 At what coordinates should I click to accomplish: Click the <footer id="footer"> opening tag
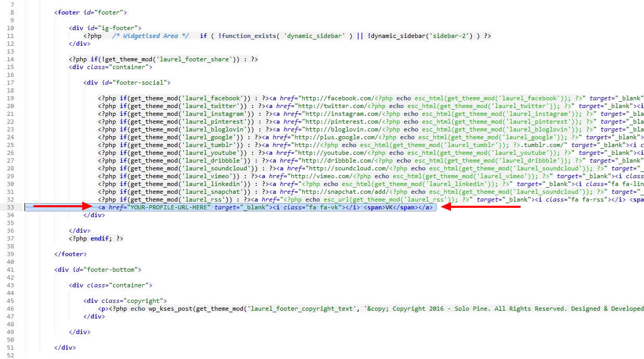pos(91,12)
